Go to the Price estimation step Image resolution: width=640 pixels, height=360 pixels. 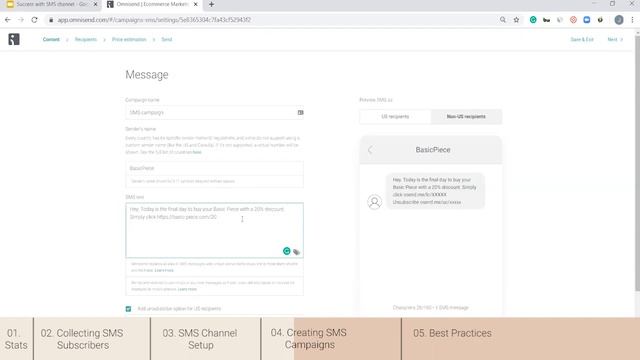tap(129, 40)
